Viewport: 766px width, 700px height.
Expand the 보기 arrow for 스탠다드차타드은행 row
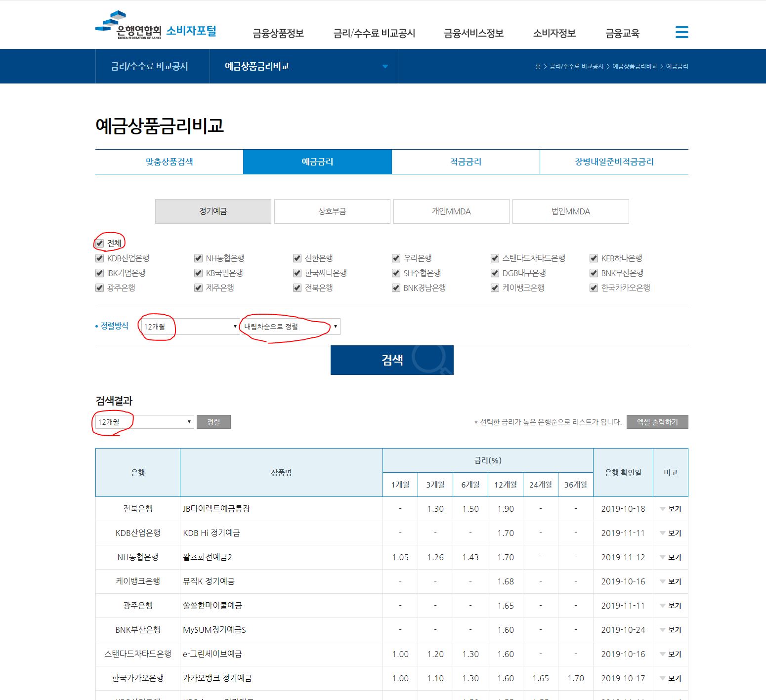670,654
